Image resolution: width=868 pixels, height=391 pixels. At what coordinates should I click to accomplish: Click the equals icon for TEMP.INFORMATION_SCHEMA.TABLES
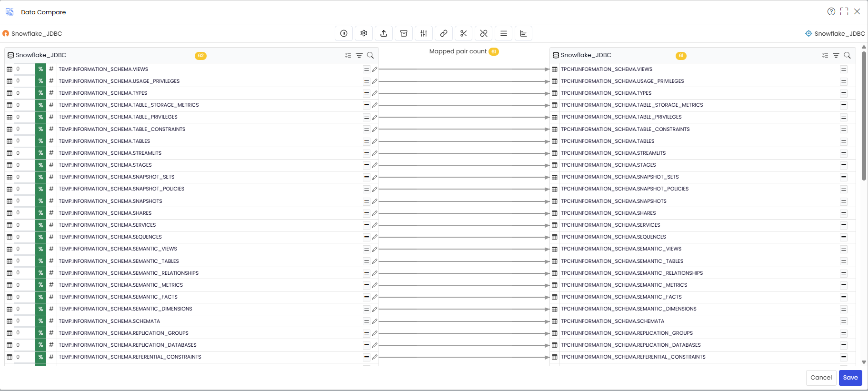[x=367, y=141]
